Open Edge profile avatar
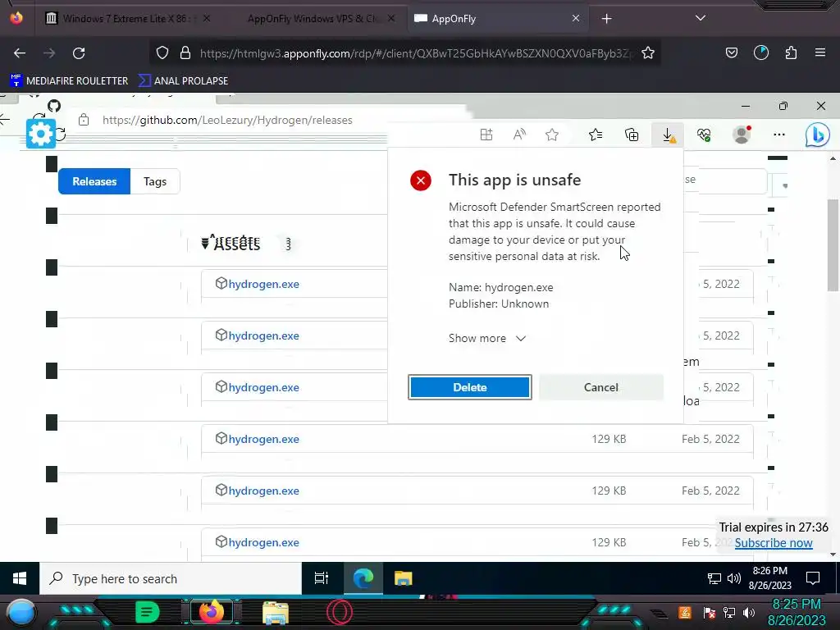This screenshot has width=840, height=630. click(x=742, y=135)
